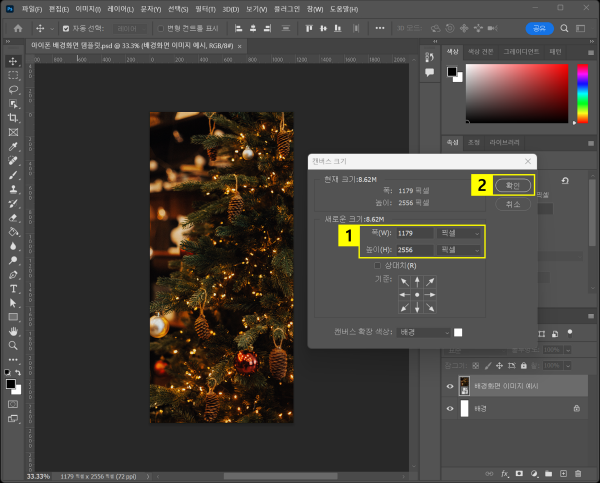
Task: Click the canvas extension color swatch
Action: coord(458,332)
